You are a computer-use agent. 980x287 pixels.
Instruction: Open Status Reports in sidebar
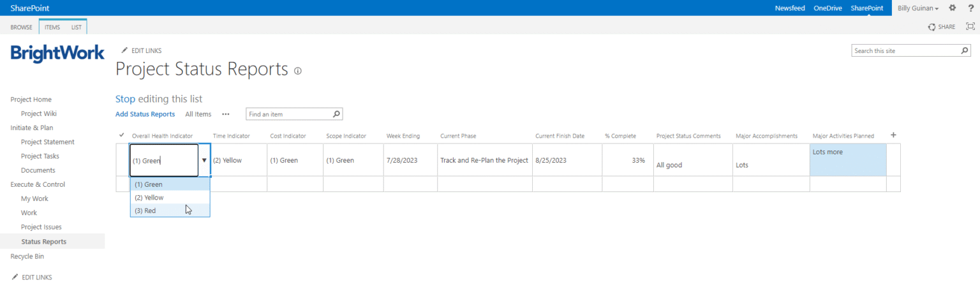coord(43,242)
